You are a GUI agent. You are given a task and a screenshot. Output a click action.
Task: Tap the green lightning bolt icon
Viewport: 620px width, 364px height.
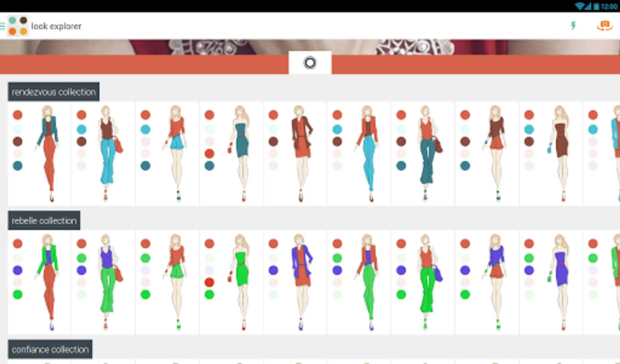click(x=573, y=26)
